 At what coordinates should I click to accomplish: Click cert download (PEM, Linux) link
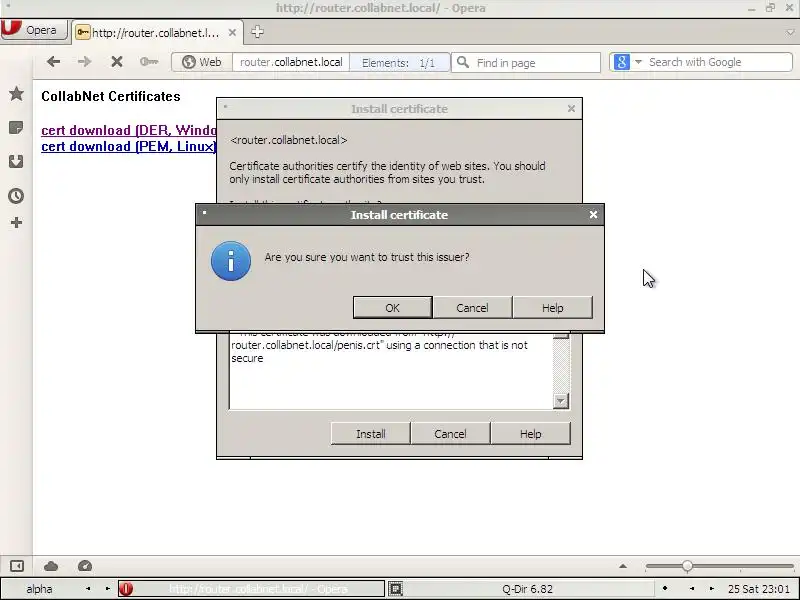click(129, 146)
